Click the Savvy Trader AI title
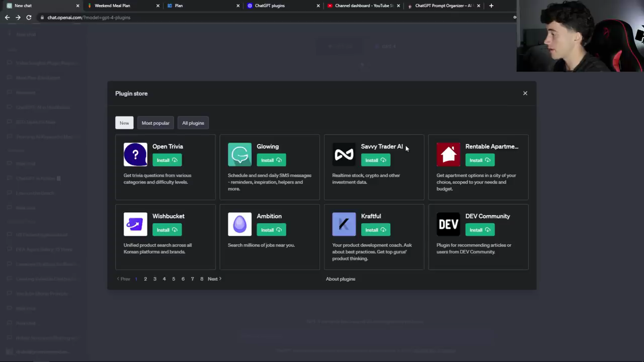 (382, 146)
